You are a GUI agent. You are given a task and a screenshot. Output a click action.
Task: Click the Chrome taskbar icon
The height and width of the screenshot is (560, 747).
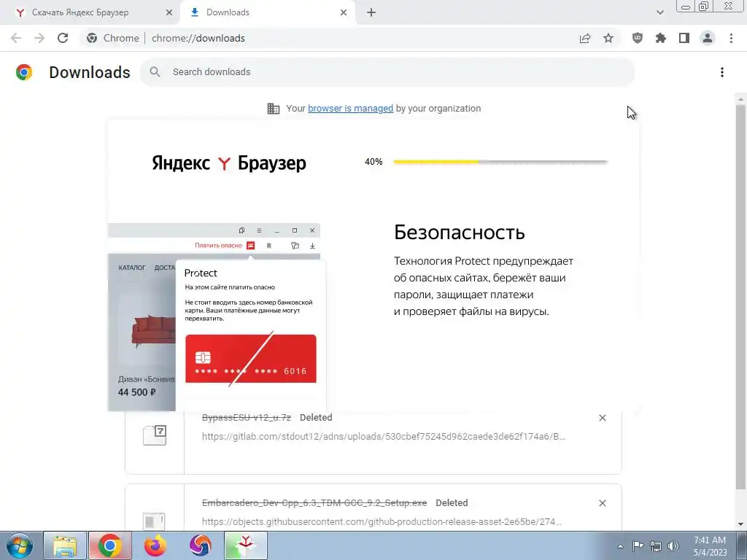(109, 545)
